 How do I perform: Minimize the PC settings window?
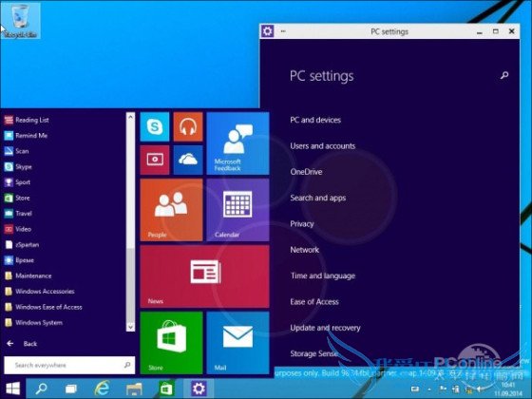coord(480,32)
